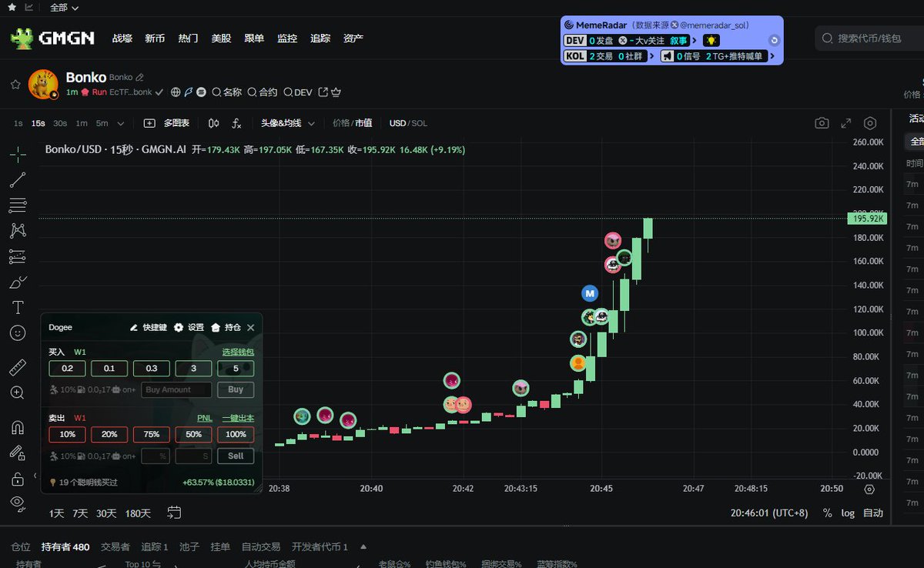Viewport: 924px width, 568px height.
Task: Close the Dogee trading panel
Action: 250,327
